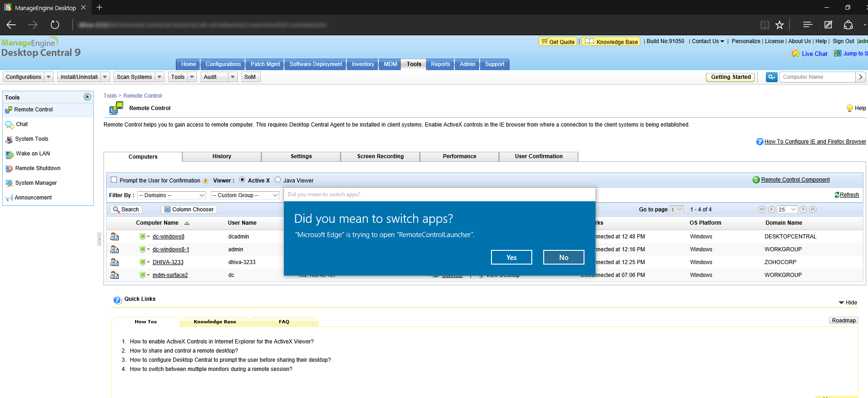Open the FAQ tab in Quick Links
Screen dimensions: 868x398
click(x=284, y=322)
